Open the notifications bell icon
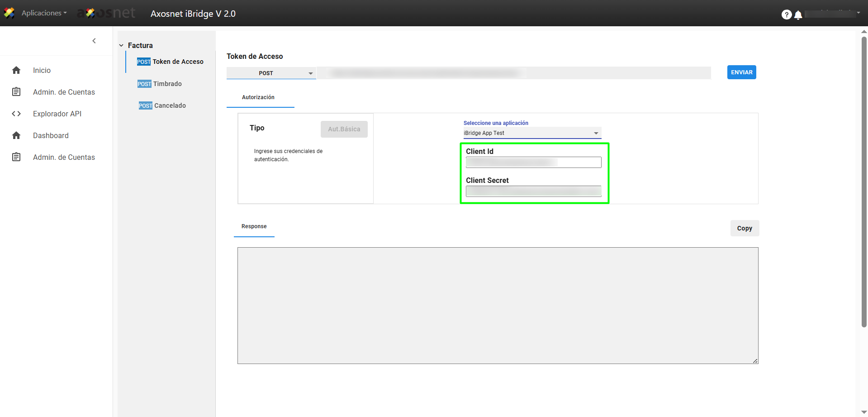This screenshot has height=417, width=868. pyautogui.click(x=798, y=15)
